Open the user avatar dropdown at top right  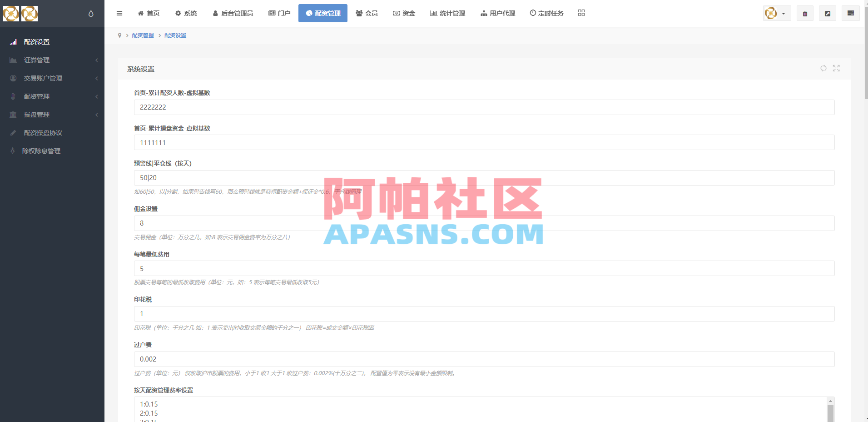777,13
